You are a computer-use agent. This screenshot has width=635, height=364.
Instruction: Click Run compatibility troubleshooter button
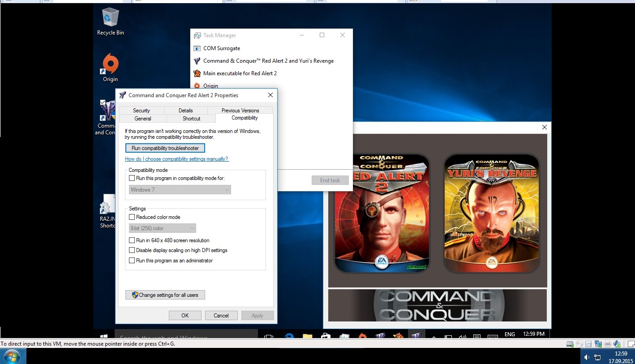click(165, 148)
